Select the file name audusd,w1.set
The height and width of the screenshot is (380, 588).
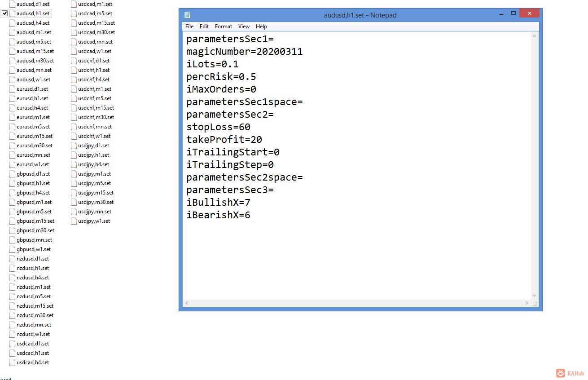pos(33,80)
